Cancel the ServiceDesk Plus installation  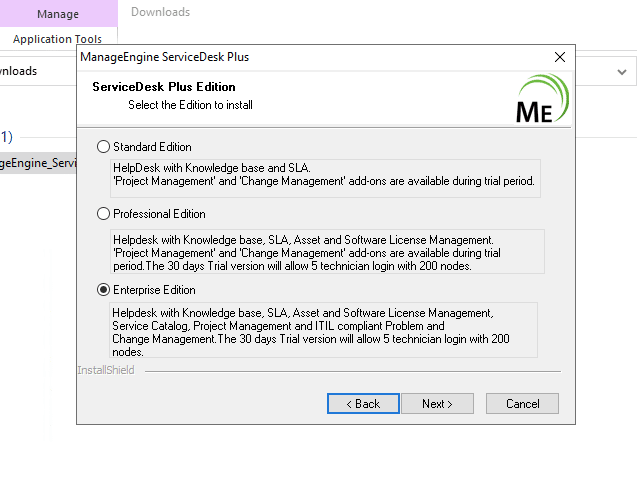(522, 404)
